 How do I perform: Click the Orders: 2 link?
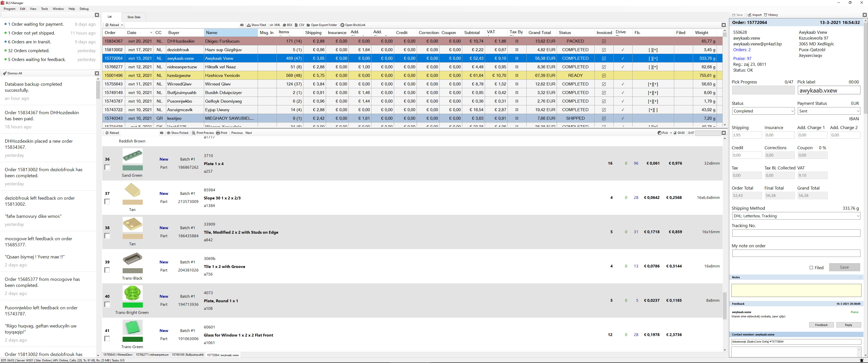pos(742,50)
